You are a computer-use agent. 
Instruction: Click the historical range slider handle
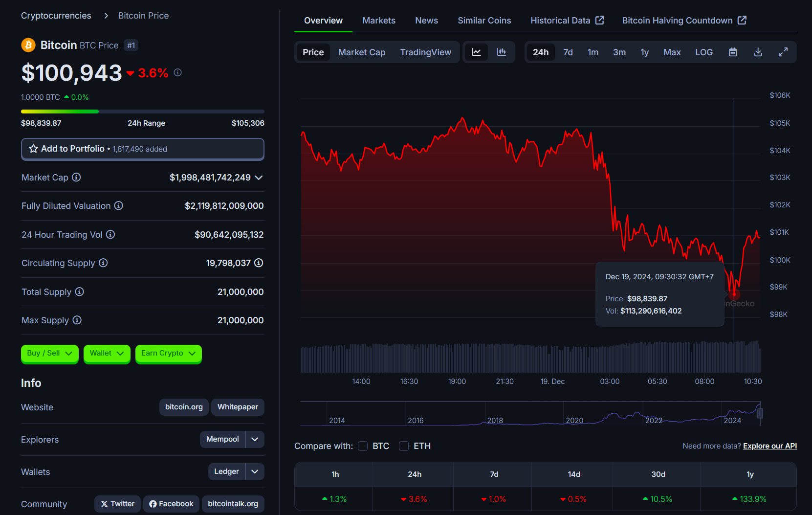click(760, 413)
